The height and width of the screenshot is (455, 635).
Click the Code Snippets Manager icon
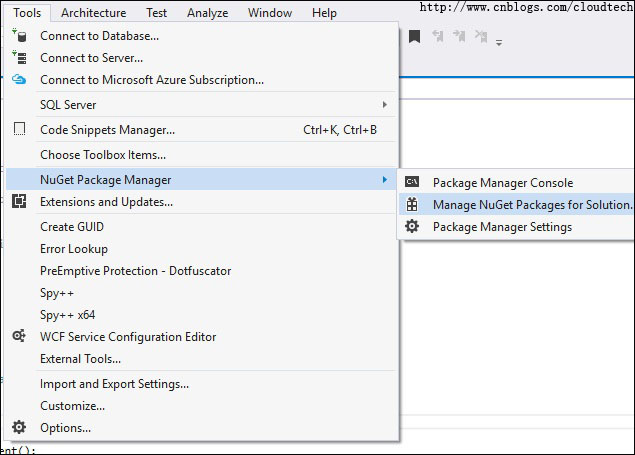(x=19, y=129)
